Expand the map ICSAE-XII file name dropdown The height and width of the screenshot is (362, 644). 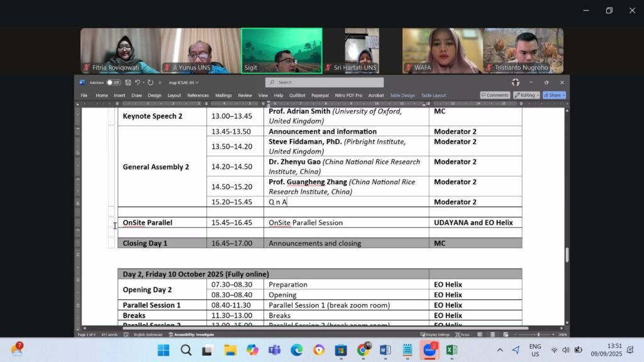183,82
